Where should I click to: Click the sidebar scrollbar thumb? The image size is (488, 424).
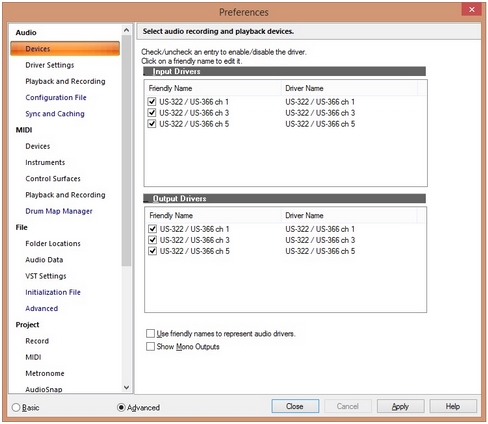[x=126, y=150]
